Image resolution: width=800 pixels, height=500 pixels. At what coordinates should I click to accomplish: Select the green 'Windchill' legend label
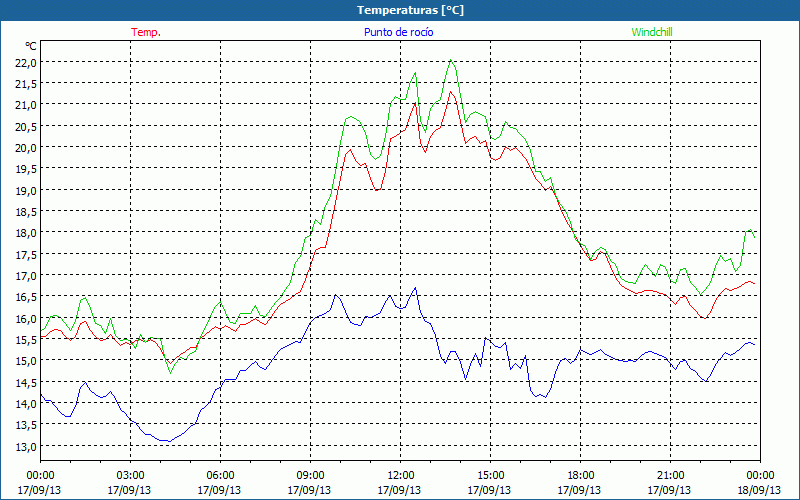652,32
